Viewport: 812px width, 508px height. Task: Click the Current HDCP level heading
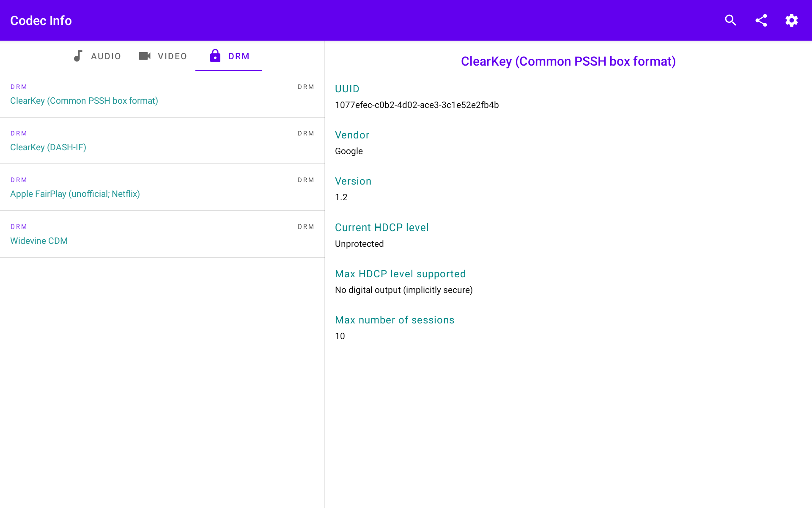point(382,227)
